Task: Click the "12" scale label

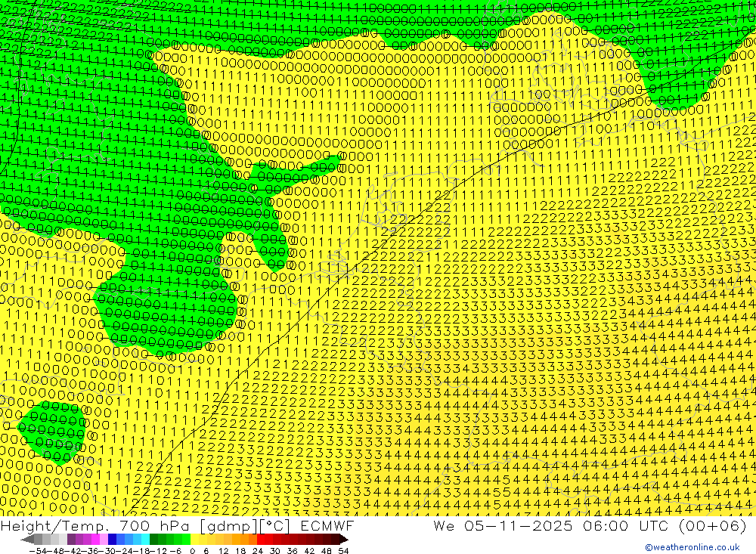Action: pos(223,551)
